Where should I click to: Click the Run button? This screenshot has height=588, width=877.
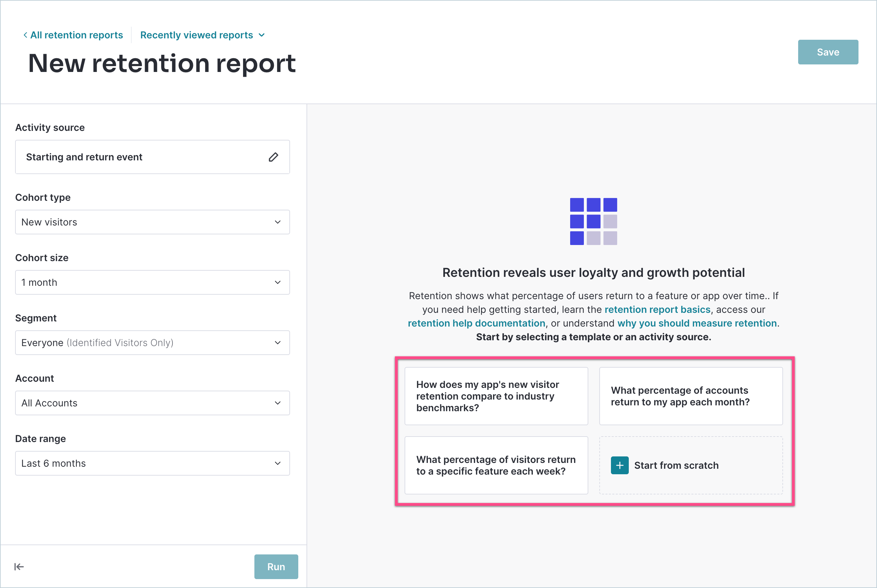(x=276, y=567)
